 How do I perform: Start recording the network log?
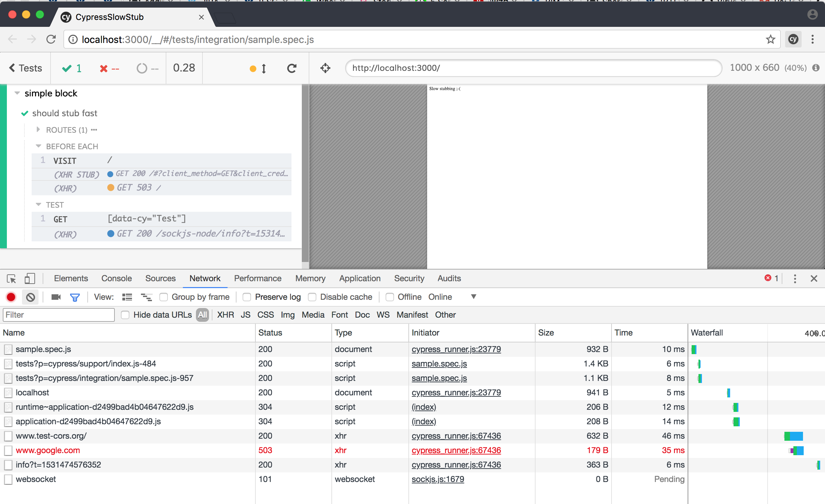11,297
